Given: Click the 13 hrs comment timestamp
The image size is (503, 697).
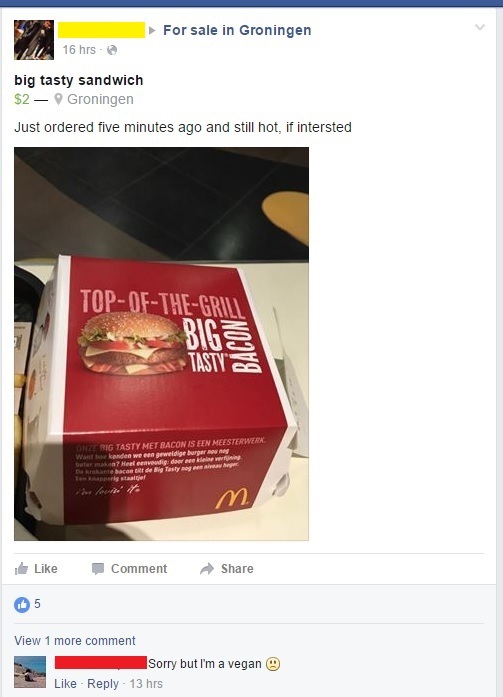Looking at the screenshot, I should (146, 684).
